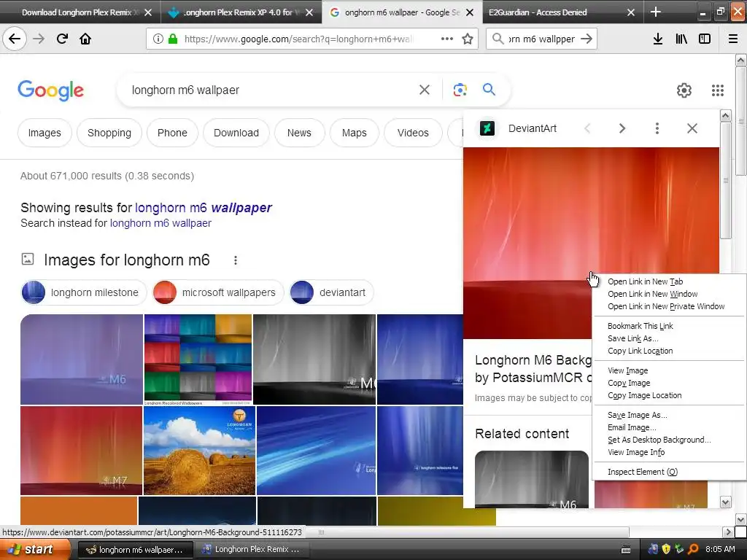Click the browser forward arrow
747x560 pixels.
pyautogui.click(x=39, y=39)
